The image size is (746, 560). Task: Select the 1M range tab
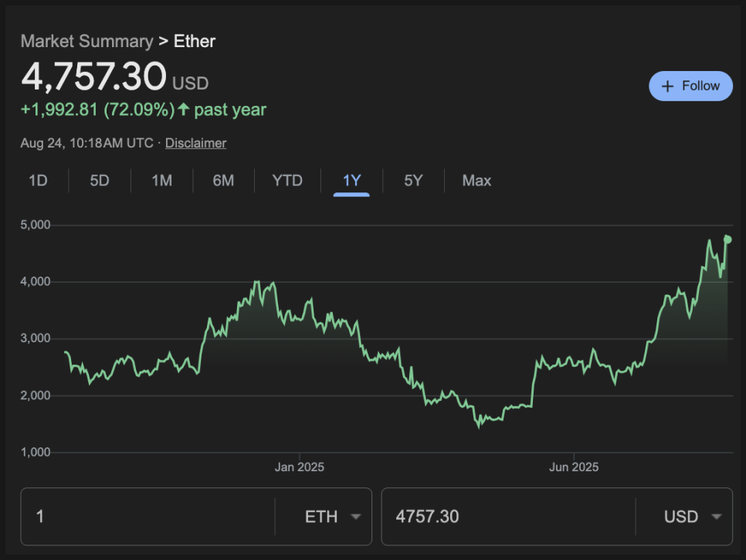tap(161, 181)
